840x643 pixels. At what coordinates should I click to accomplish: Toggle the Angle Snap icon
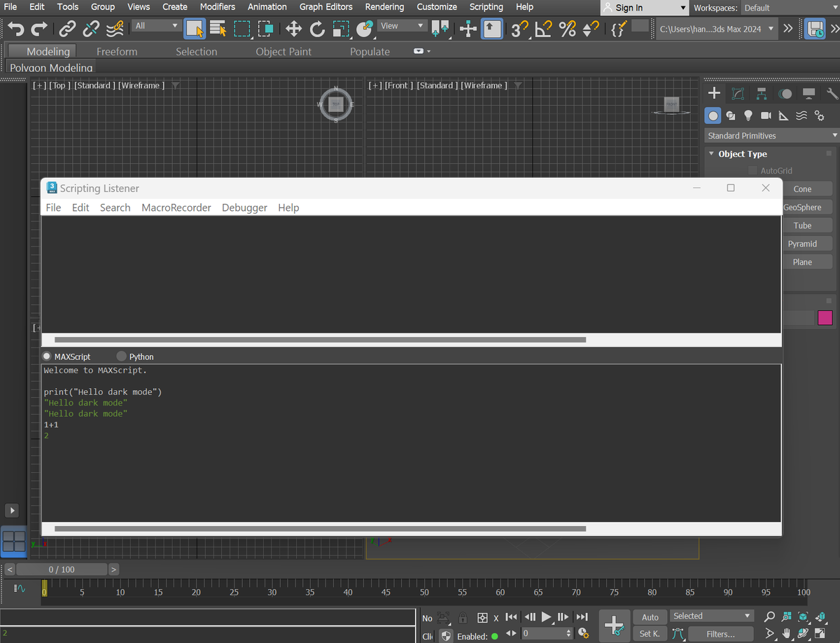pos(544,29)
